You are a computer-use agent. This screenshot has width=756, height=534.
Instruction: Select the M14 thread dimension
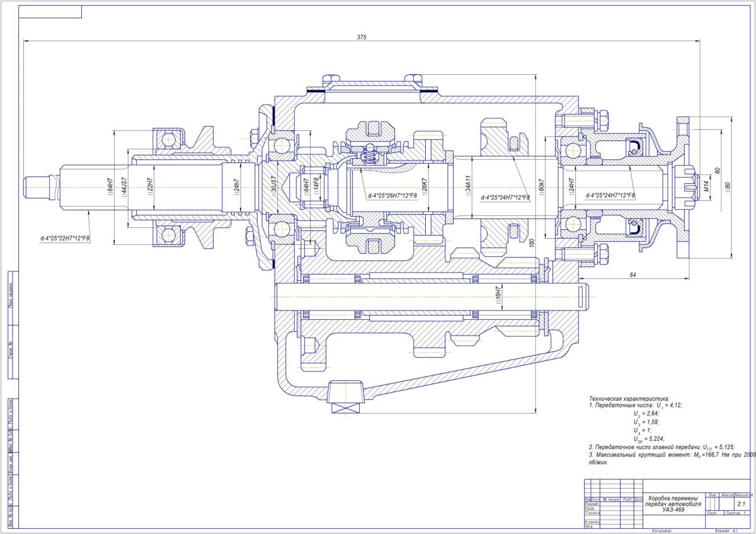(x=706, y=188)
